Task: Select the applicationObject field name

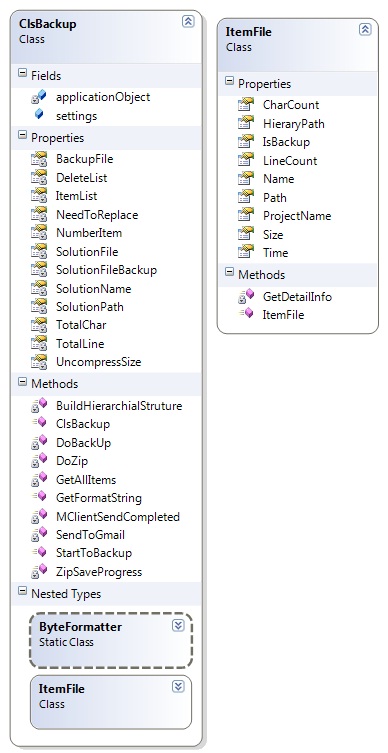Action: [x=103, y=97]
